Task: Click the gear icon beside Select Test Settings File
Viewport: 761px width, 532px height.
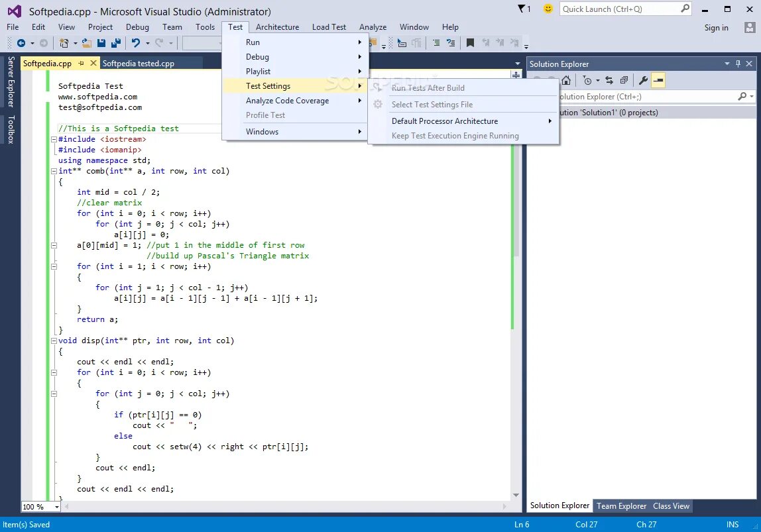Action: point(378,104)
